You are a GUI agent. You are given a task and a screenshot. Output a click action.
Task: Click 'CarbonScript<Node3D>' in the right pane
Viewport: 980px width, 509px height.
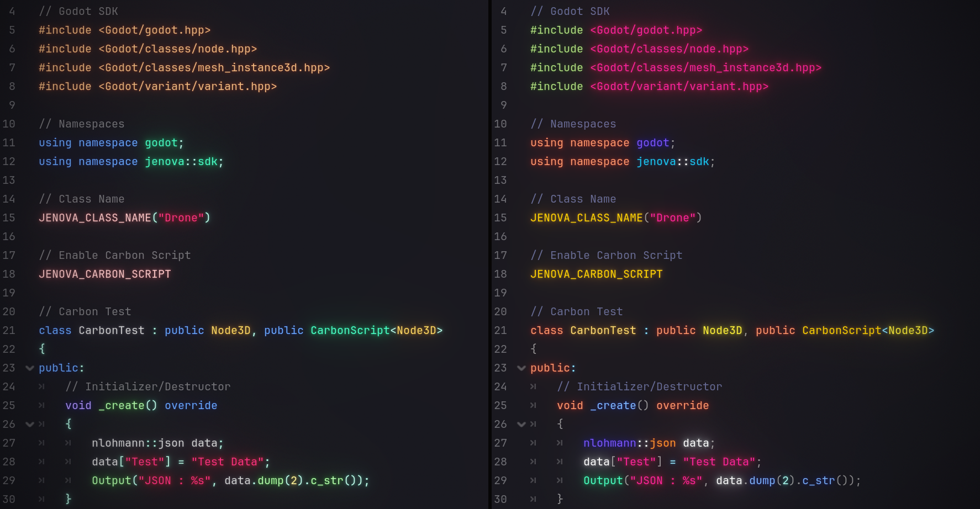click(x=868, y=331)
